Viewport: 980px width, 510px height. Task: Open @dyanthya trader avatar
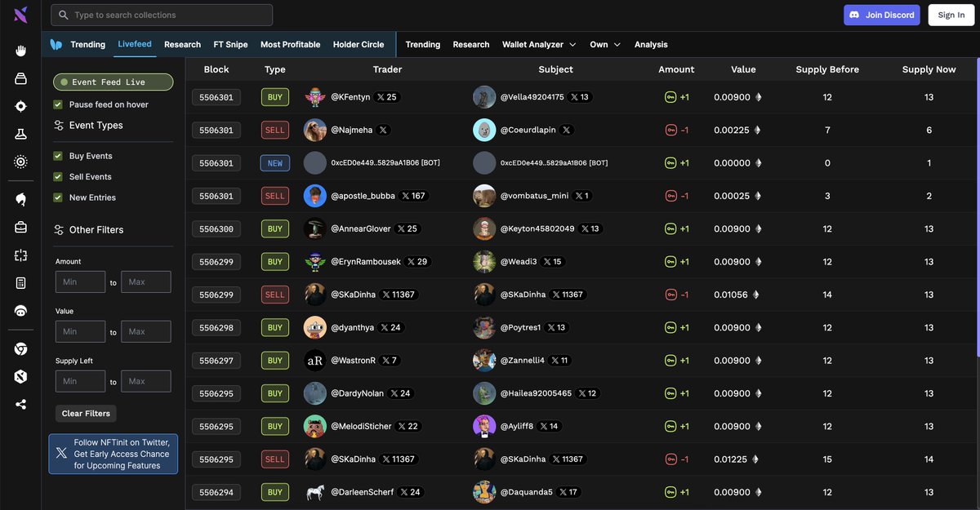tap(315, 327)
